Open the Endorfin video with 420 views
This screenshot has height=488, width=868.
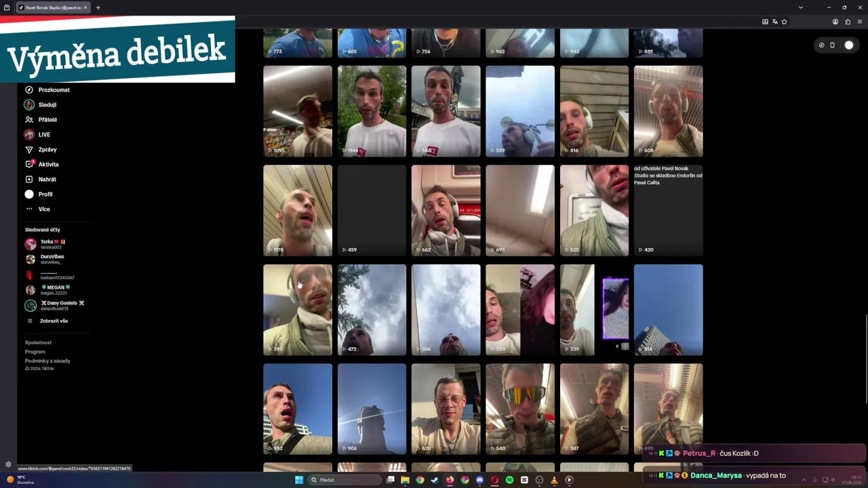[x=668, y=211]
